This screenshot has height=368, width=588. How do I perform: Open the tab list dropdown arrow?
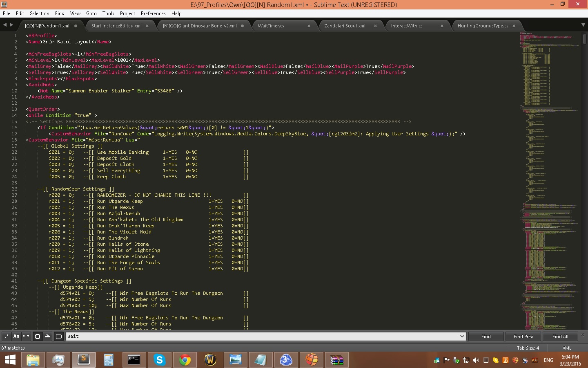(583, 25)
